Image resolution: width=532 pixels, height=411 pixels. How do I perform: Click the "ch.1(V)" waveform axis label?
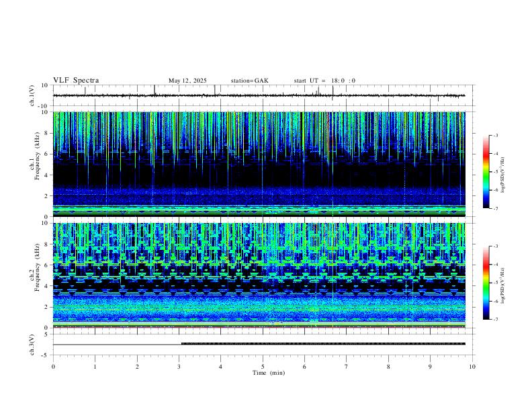32,95
